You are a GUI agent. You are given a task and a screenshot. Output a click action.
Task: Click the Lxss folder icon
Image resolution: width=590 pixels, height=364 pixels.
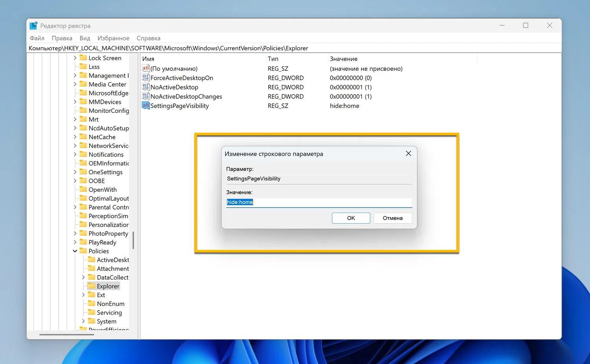pyautogui.click(x=83, y=66)
